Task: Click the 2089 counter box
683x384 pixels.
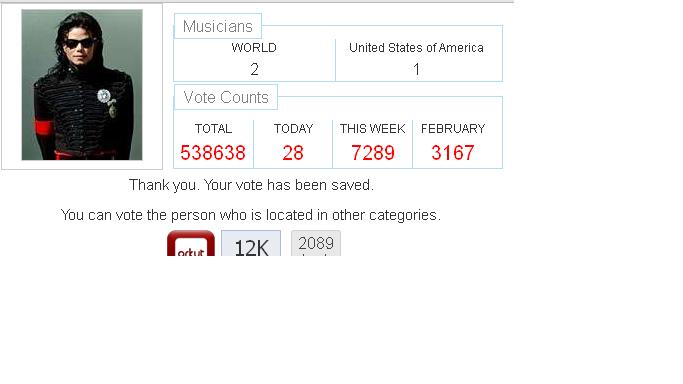Action: (316, 243)
